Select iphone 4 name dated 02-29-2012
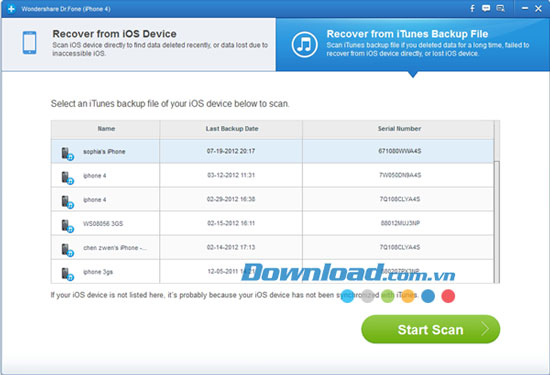Viewport: 550px width, 375px height. point(94,200)
